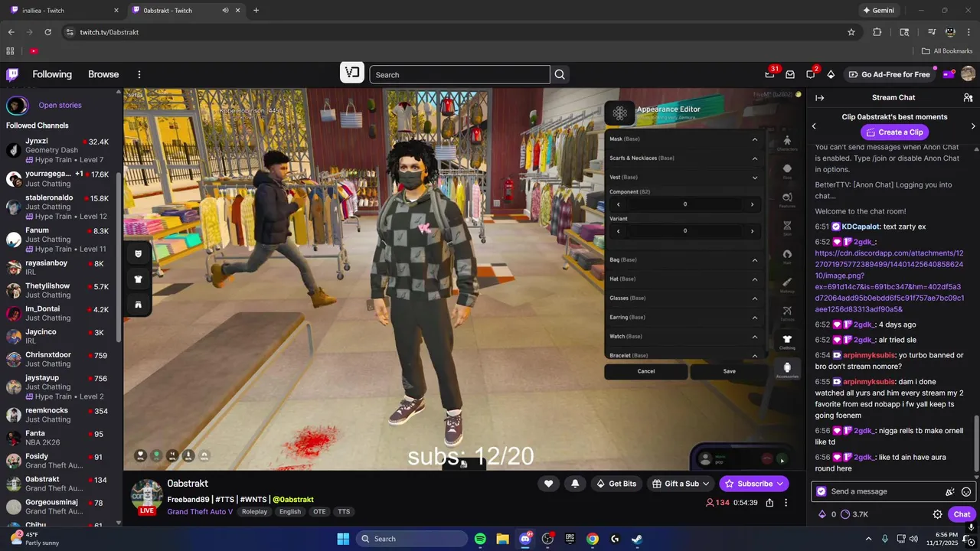Open chat settings gear icon
Screen dimensions: 980x551
pyautogui.click(x=937, y=514)
